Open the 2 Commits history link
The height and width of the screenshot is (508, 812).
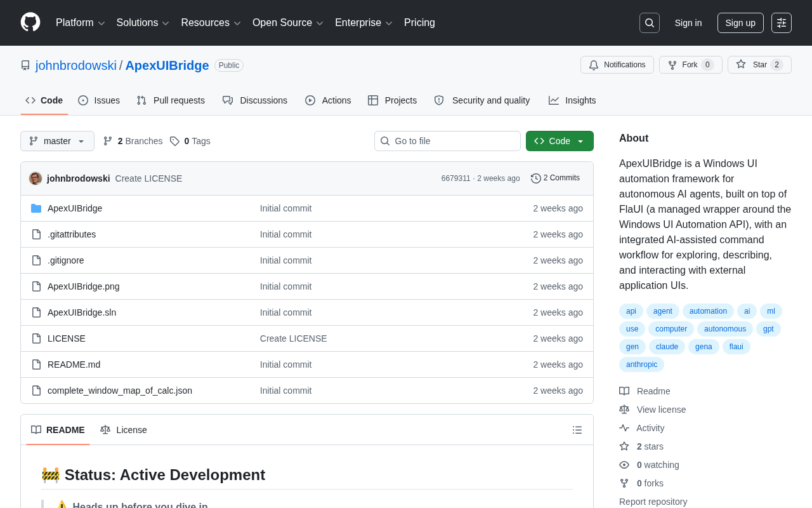coord(556,178)
